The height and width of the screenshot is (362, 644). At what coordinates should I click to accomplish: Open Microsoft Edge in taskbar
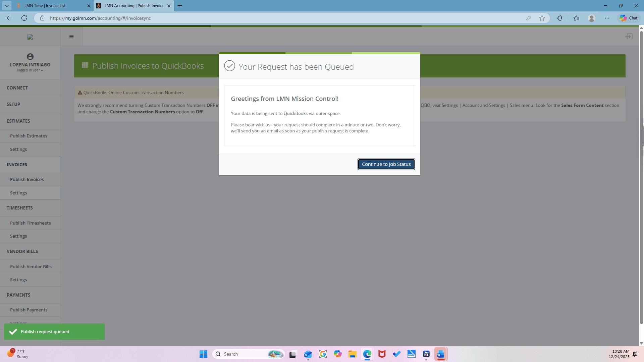click(367, 354)
